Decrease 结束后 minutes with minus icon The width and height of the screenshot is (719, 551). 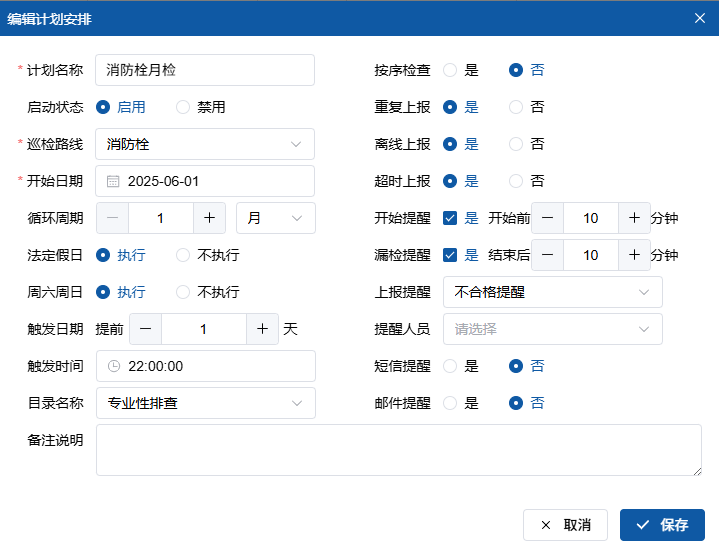pos(547,255)
